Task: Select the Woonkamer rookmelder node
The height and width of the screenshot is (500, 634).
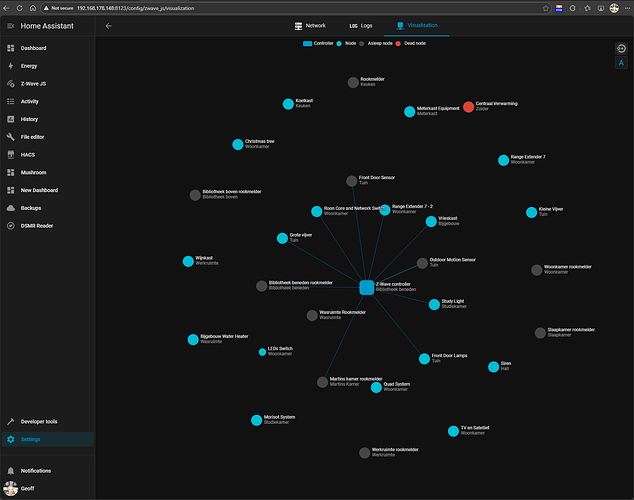Action: [537, 270]
